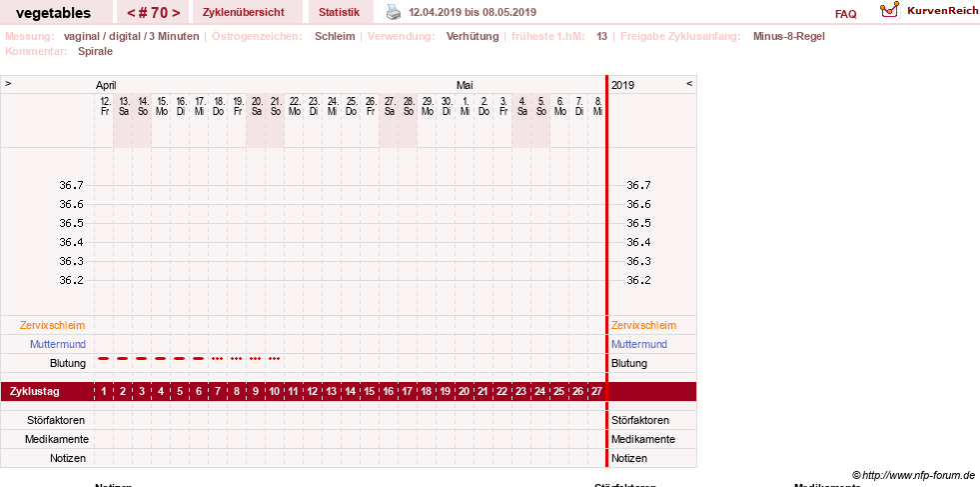
Task: Click the left 'Störfaktoren' row label
Action: pyautogui.click(x=56, y=420)
